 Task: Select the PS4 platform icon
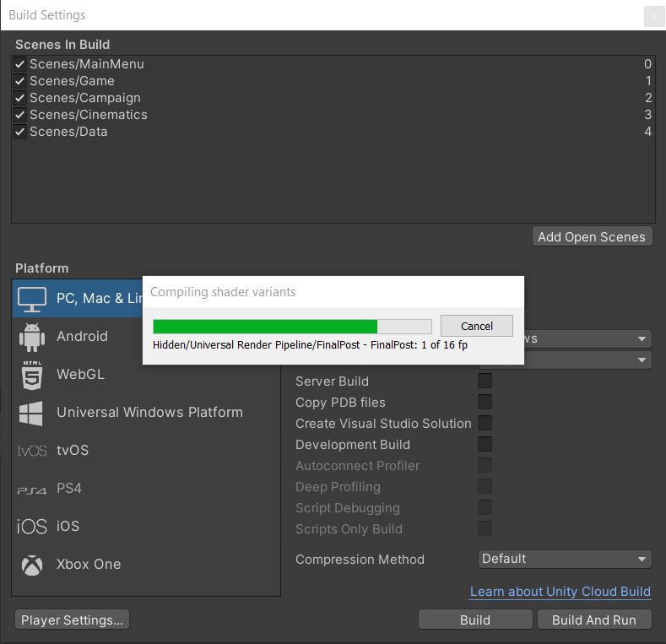[32, 490]
